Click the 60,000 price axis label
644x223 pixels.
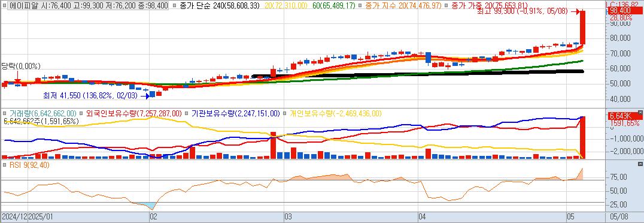click(x=620, y=69)
